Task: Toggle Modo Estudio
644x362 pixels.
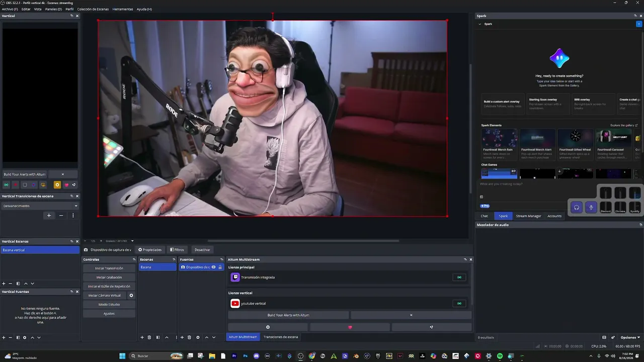Action: pyautogui.click(x=109, y=305)
